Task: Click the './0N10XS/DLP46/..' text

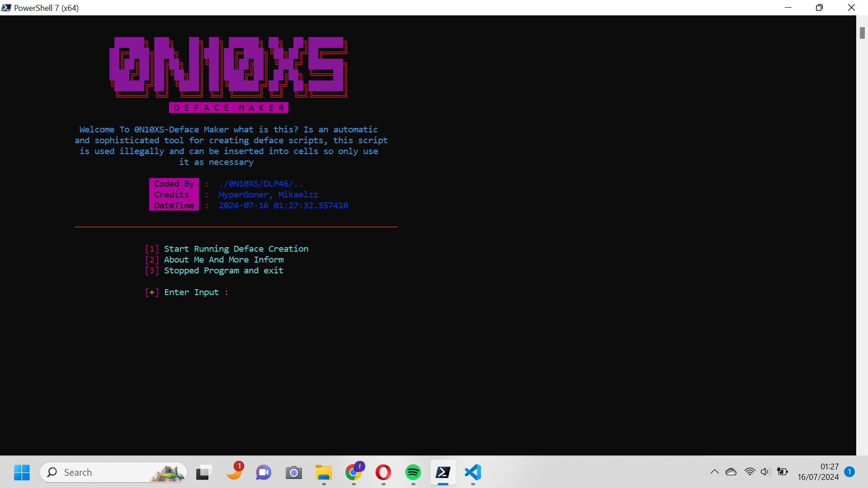Action: (261, 184)
